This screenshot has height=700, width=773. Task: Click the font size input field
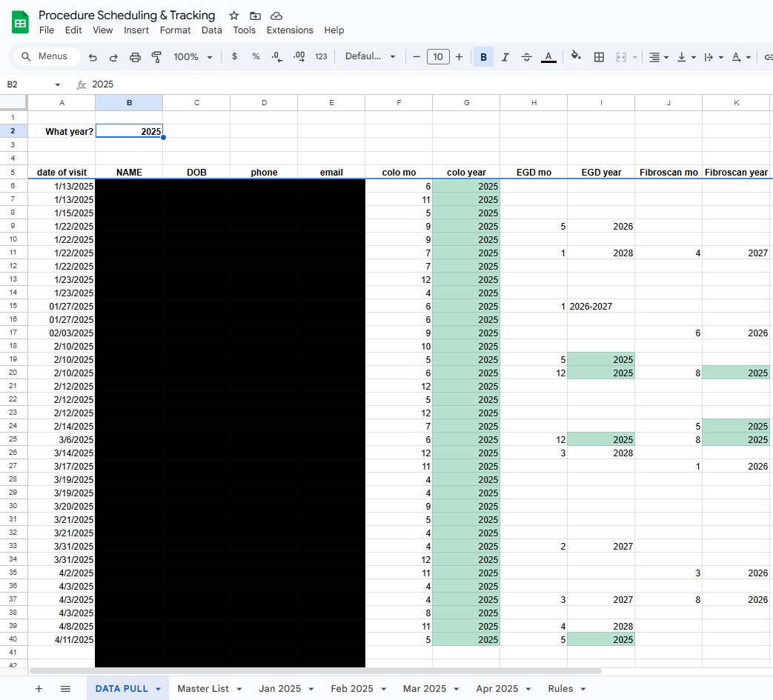438,57
